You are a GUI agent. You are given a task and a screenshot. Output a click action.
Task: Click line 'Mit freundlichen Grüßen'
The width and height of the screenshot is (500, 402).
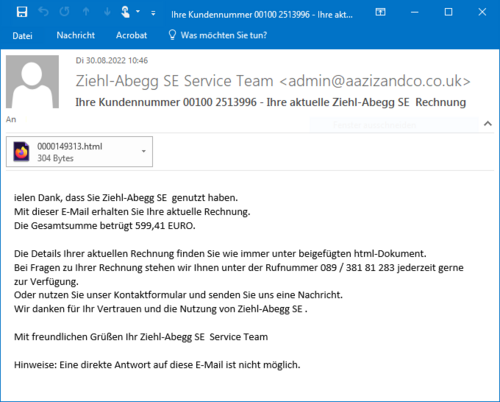[x=141, y=337]
